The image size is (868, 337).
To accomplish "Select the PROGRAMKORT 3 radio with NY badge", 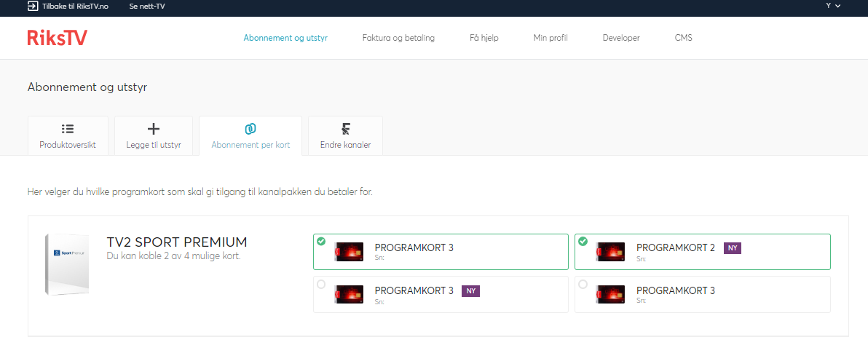I will (x=322, y=284).
